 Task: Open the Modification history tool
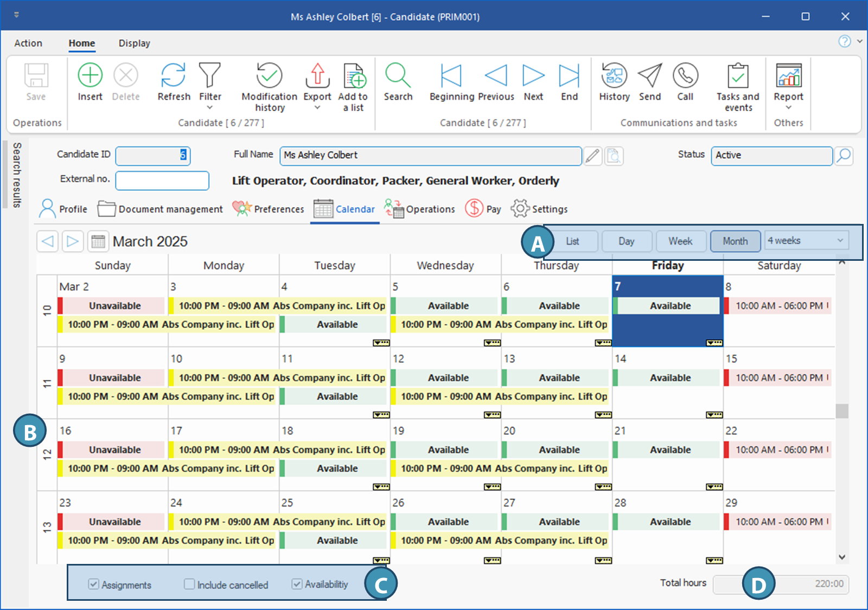(x=269, y=75)
